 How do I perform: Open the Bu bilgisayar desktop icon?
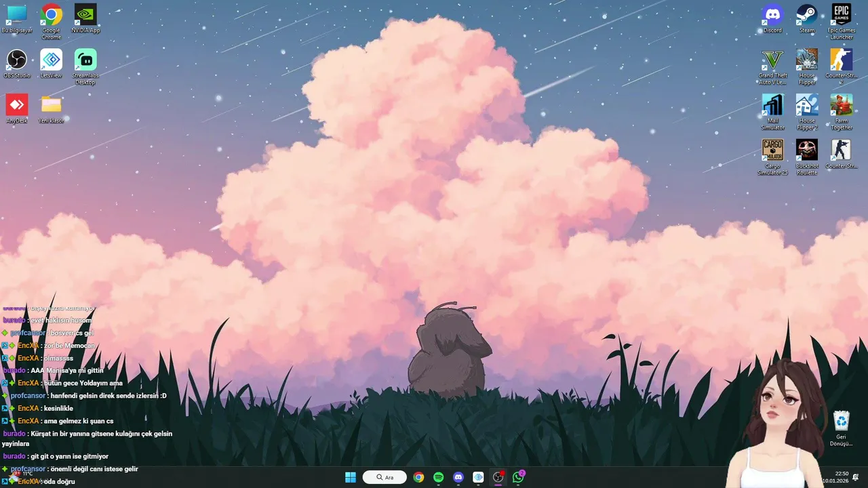16,19
